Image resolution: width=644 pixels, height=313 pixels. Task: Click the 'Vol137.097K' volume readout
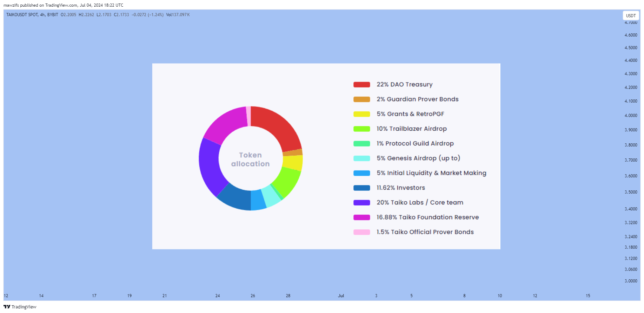pyautogui.click(x=178, y=15)
